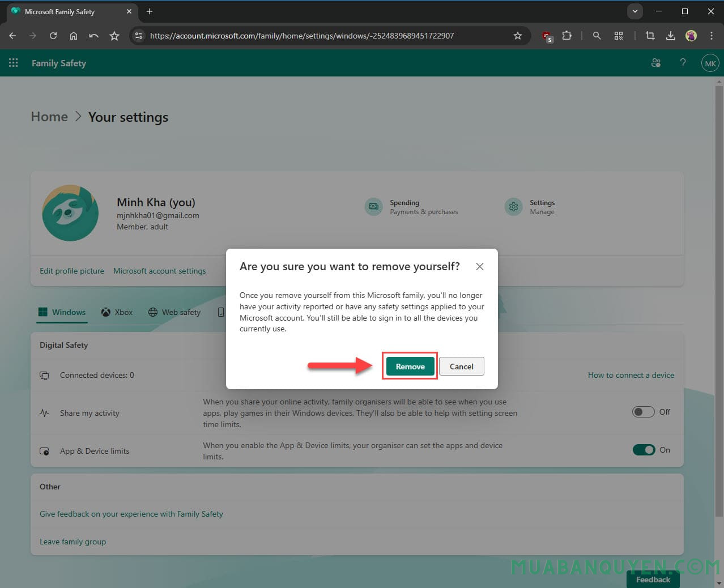724x588 pixels.
Task: Click the Connected devices row icon
Action: point(44,375)
